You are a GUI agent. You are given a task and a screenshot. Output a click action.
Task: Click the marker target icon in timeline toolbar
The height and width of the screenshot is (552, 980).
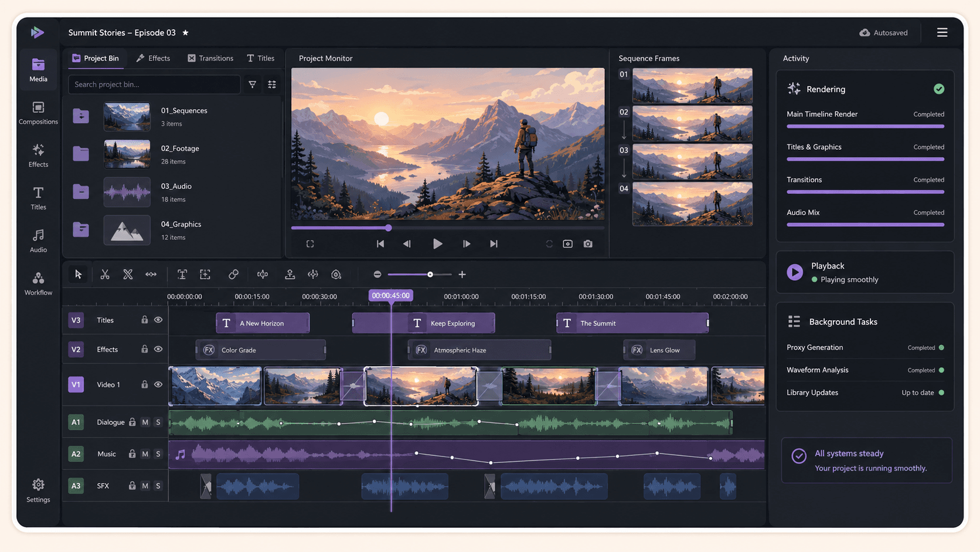336,275
